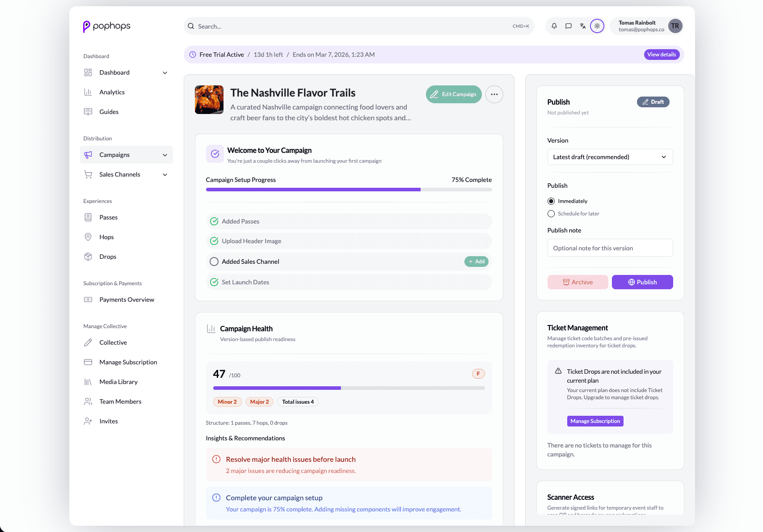Click the free trial clock icon
763x532 pixels.
[x=193, y=55]
